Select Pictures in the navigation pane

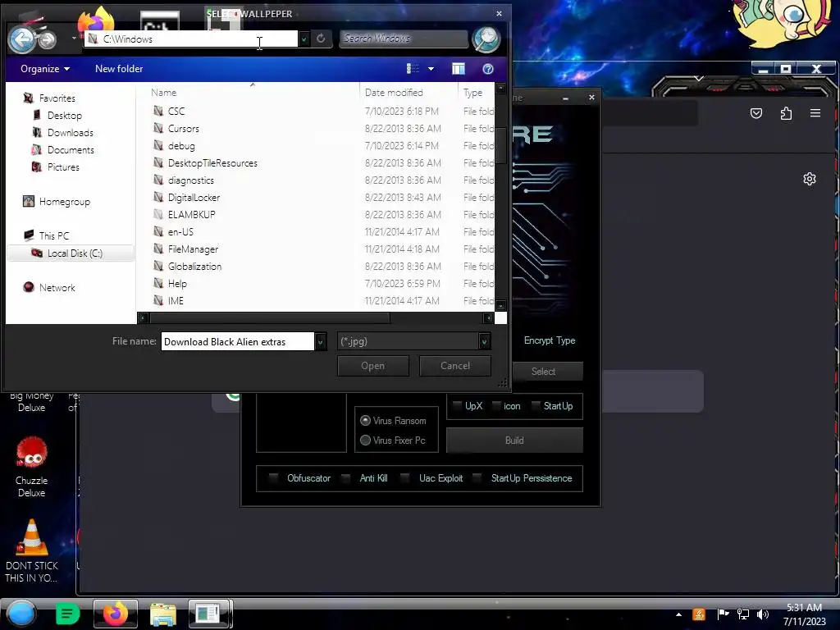(x=63, y=167)
